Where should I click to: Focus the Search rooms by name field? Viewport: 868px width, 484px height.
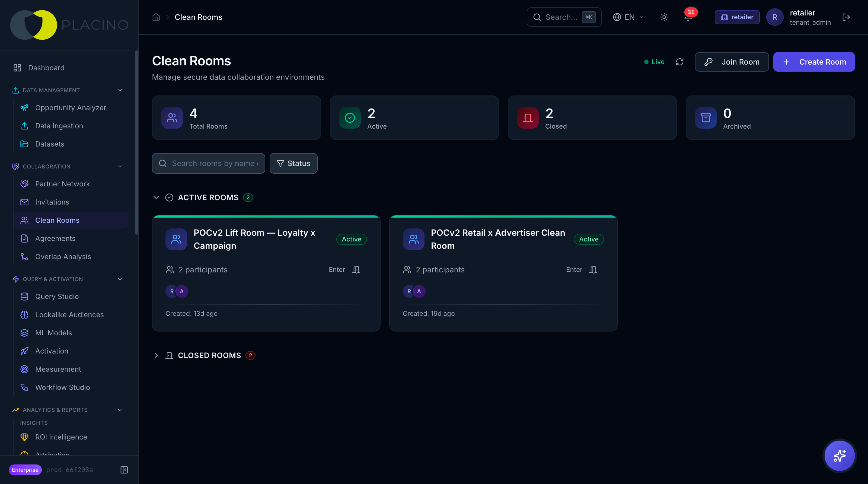(208, 164)
